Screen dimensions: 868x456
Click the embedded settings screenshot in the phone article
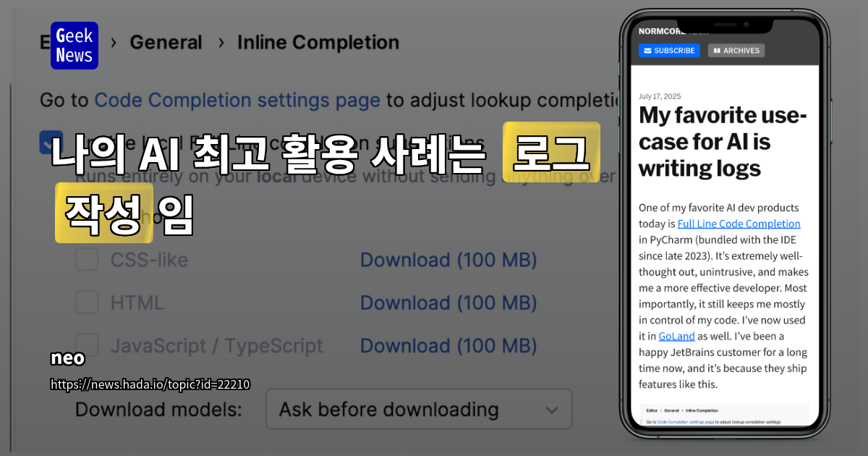click(725, 415)
